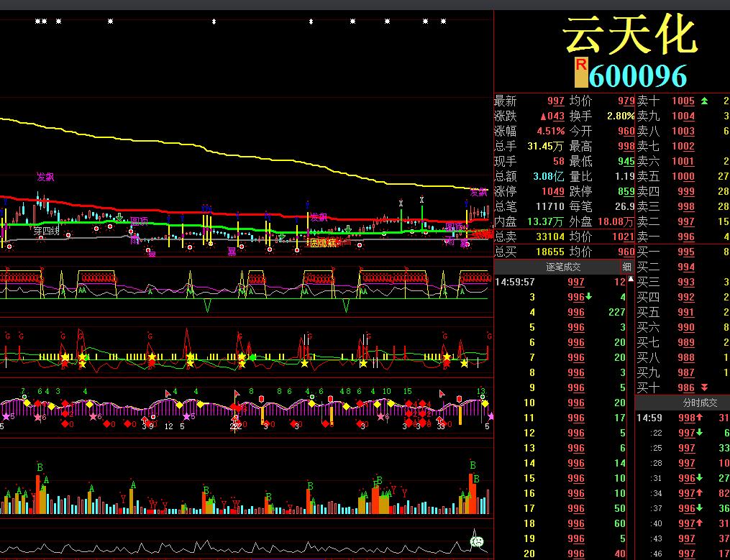Select the 卖六 ask row at 1001

[x=683, y=161]
